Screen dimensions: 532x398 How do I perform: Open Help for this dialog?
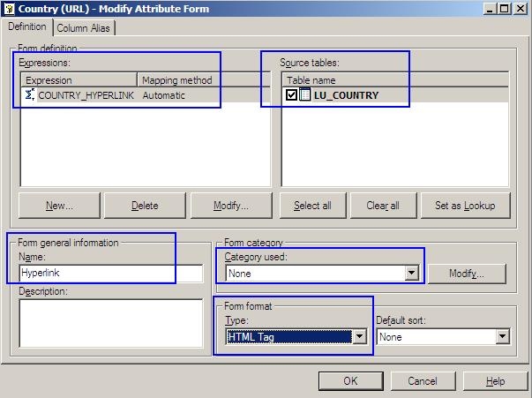(x=495, y=381)
